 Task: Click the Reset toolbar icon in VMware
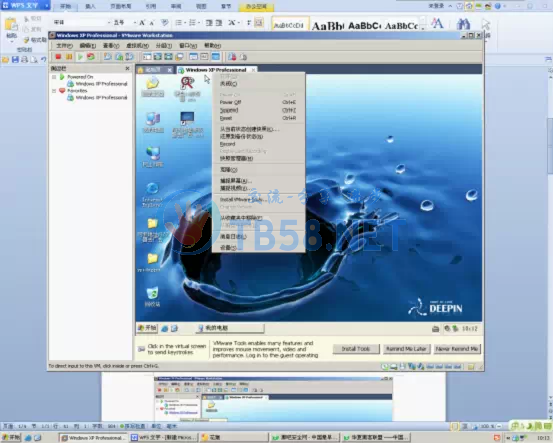[91, 56]
